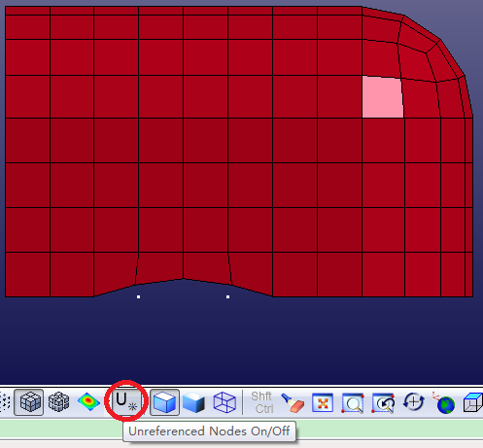Select the pink highlighted mesh element

tap(383, 97)
